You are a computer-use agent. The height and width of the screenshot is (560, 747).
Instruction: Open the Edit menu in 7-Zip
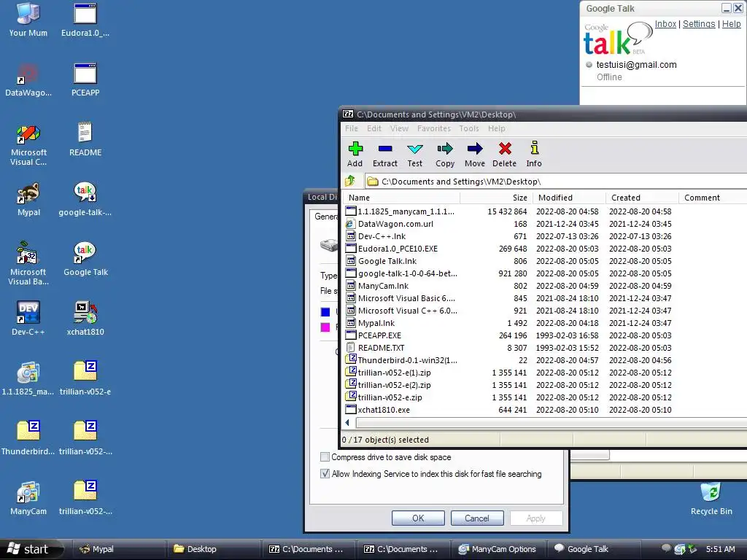click(x=374, y=128)
